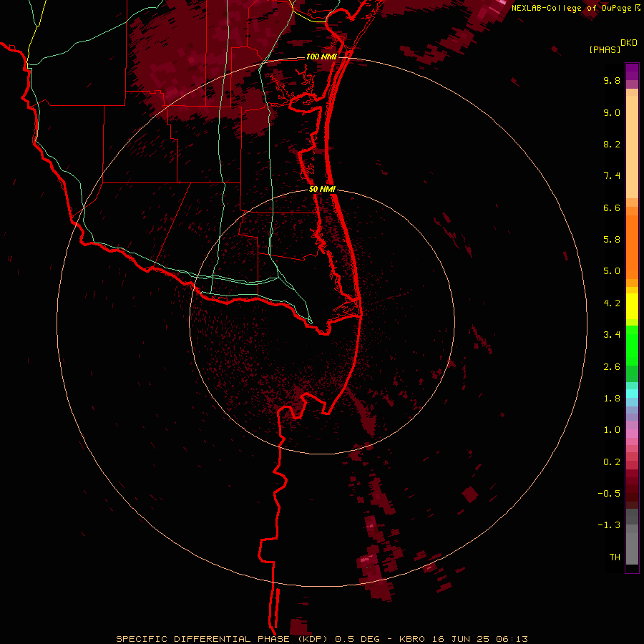This screenshot has width=644, height=644.
Task: Click the 3.4 value on the color scale
Action: click(612, 335)
